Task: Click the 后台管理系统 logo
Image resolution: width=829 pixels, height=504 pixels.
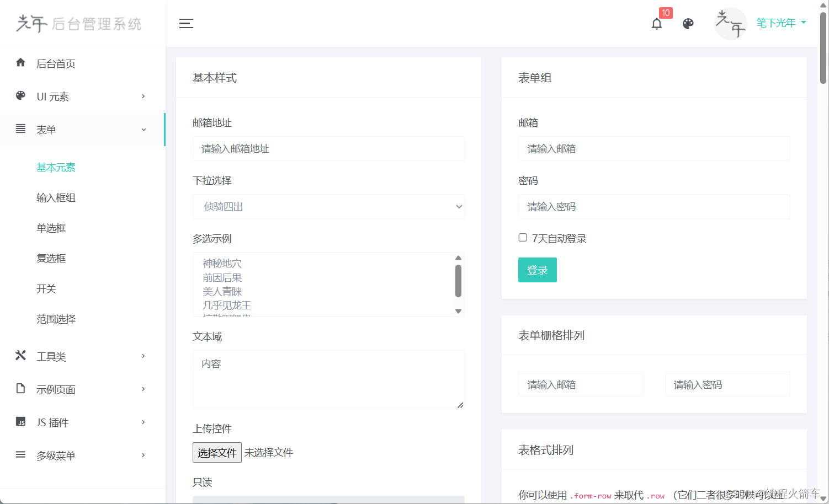Action: pos(79,24)
